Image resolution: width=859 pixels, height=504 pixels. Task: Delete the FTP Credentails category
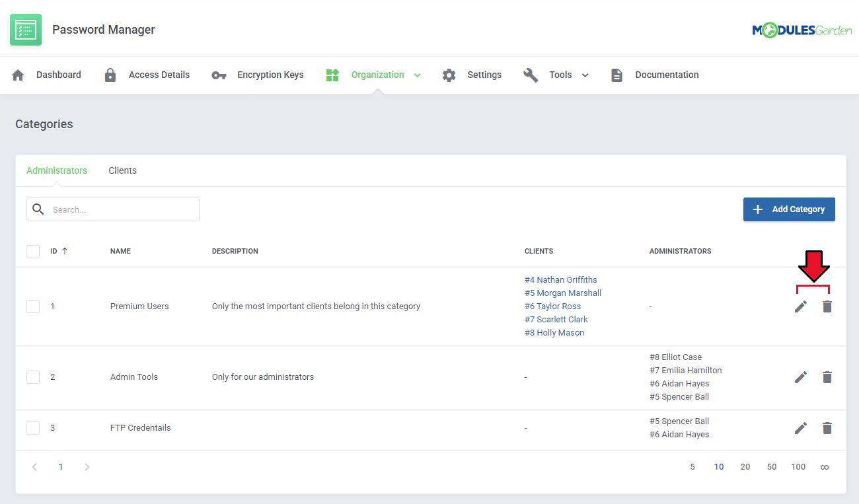pyautogui.click(x=827, y=428)
